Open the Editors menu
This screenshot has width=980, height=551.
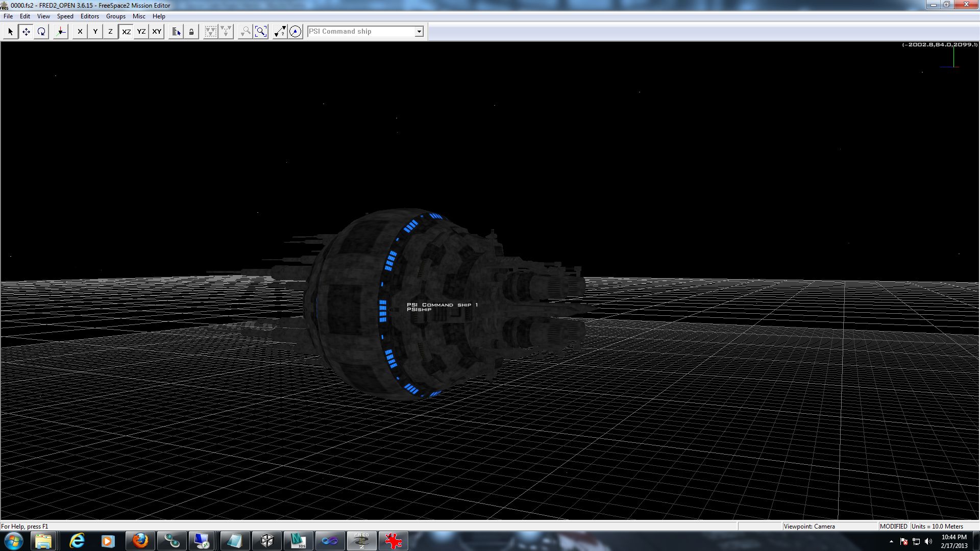[89, 16]
